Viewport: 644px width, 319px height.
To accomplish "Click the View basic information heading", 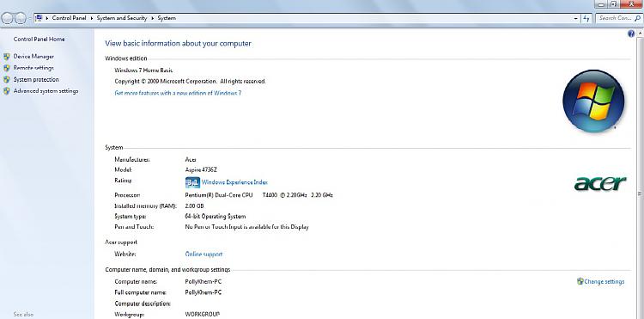I will [178, 43].
